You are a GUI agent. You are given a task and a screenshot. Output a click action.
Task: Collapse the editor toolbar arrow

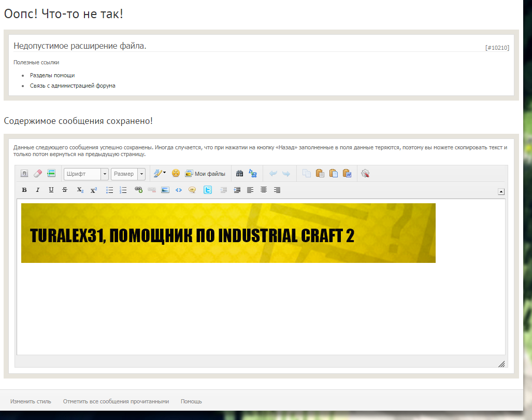501,192
